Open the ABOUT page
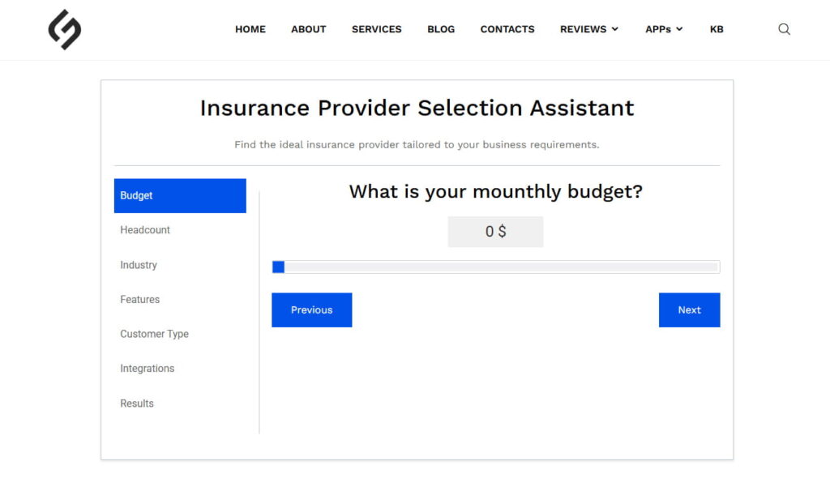The image size is (830, 504). click(309, 29)
